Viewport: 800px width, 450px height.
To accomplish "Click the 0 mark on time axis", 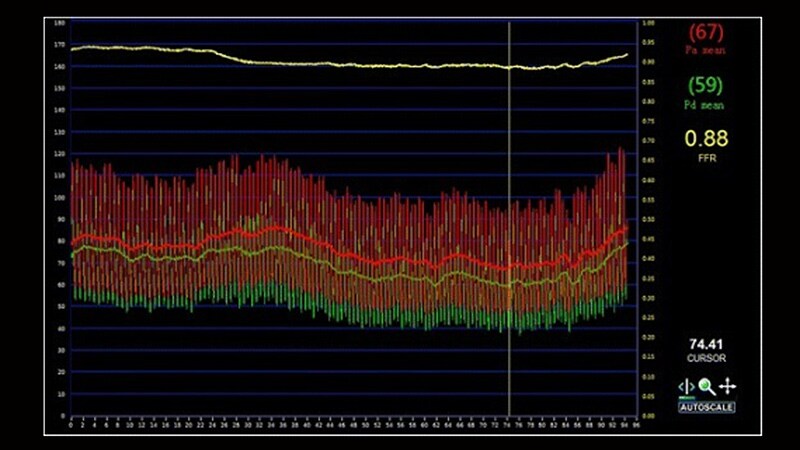I will (70, 424).
